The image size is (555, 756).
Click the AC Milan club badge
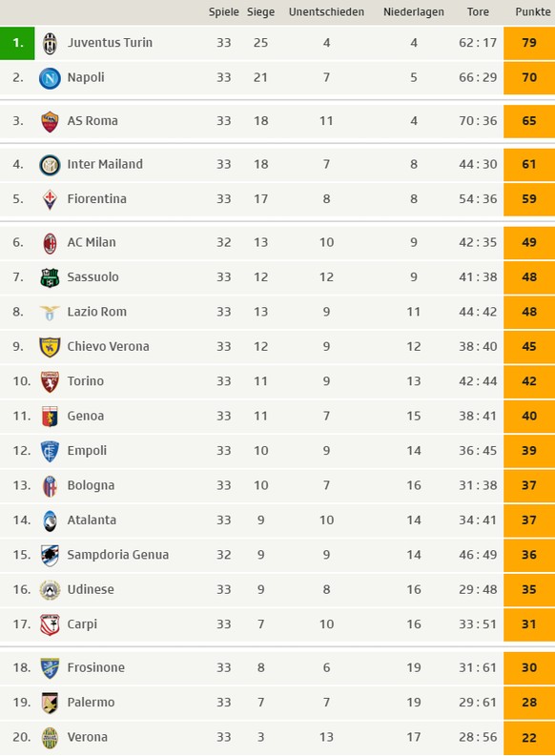(x=50, y=243)
